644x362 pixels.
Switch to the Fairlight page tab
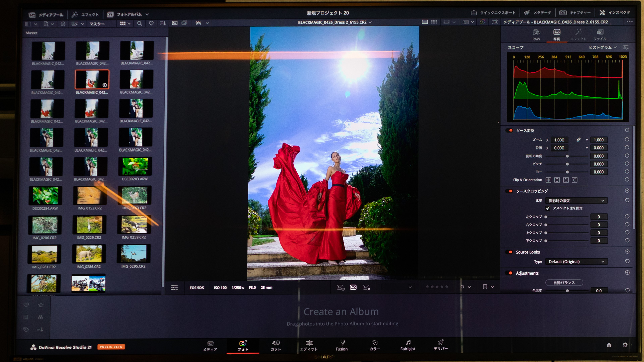(408, 346)
